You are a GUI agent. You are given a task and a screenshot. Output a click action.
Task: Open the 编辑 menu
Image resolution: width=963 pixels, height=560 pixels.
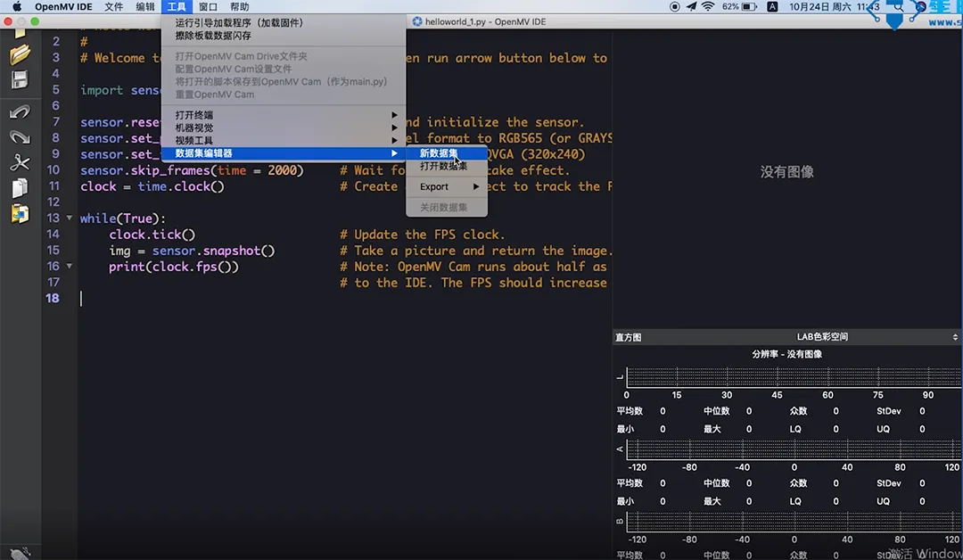point(145,7)
